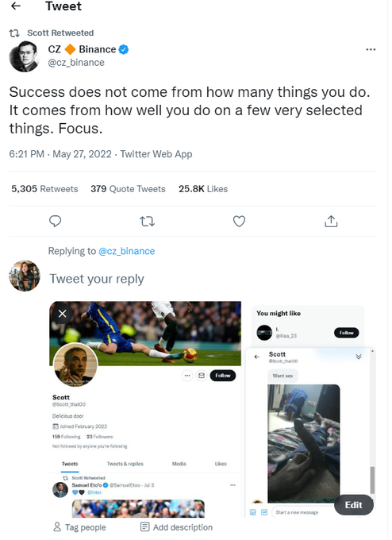The width and height of the screenshot is (392, 540).
Task: Retweet using the retweet arrows icon
Action: [147, 221]
